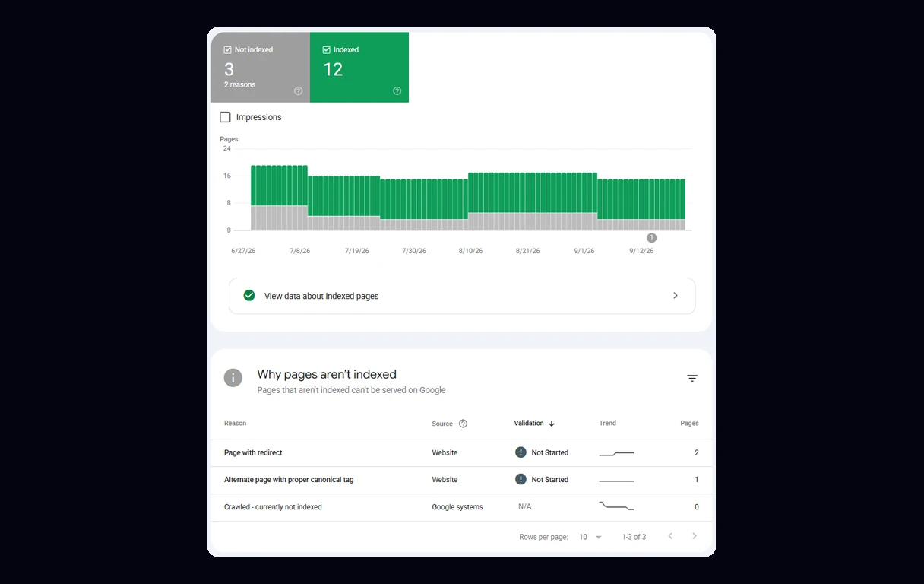This screenshot has height=584, width=924.
Task: Open Crawled - currently not indexed row
Action: click(x=461, y=507)
